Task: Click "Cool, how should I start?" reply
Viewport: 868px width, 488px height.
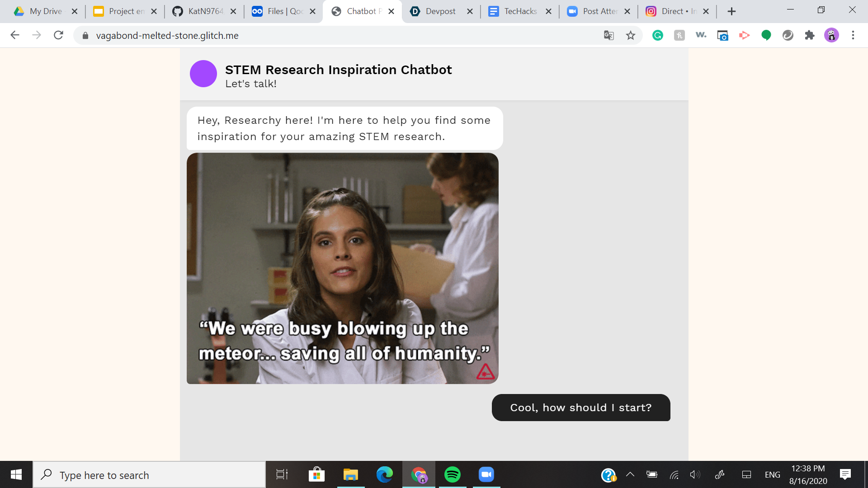Action: (580, 408)
